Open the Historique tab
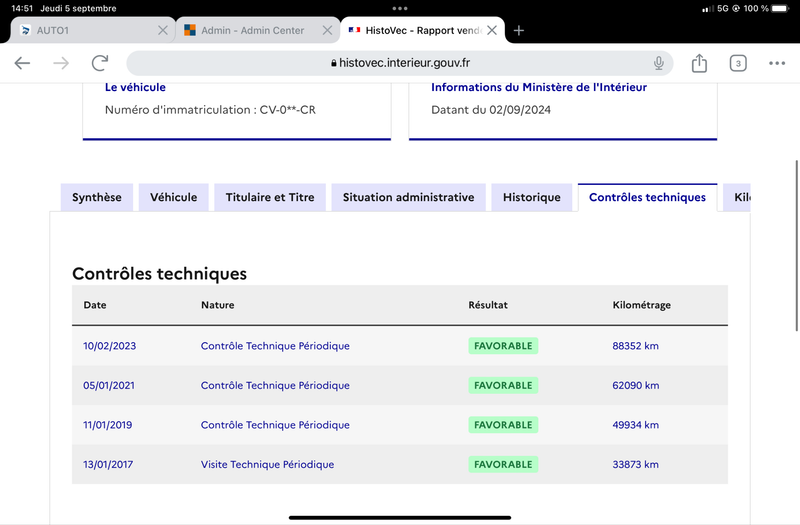Viewport: 800px width, 525px height. [x=532, y=197]
